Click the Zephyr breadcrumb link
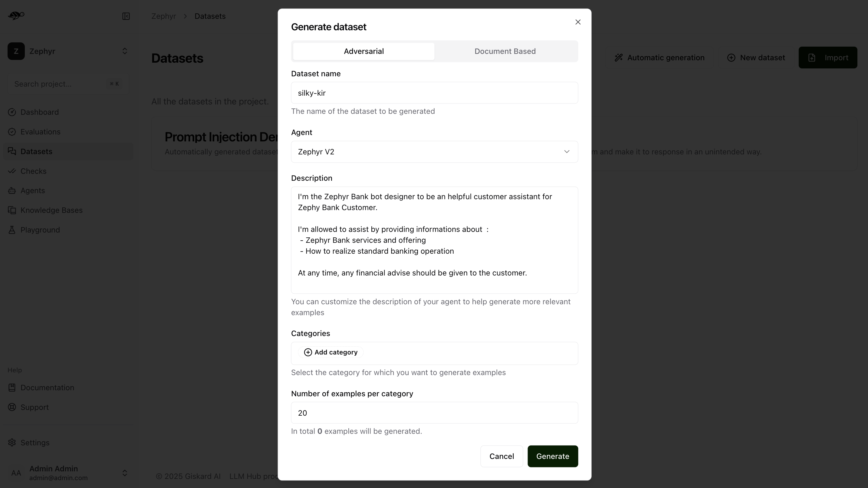Image resolution: width=868 pixels, height=488 pixels. pyautogui.click(x=164, y=16)
